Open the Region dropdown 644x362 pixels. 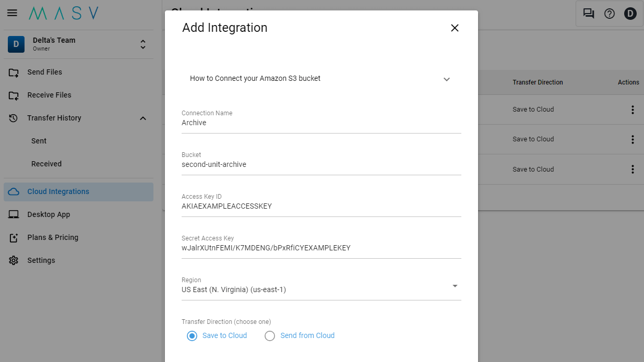coord(321,289)
